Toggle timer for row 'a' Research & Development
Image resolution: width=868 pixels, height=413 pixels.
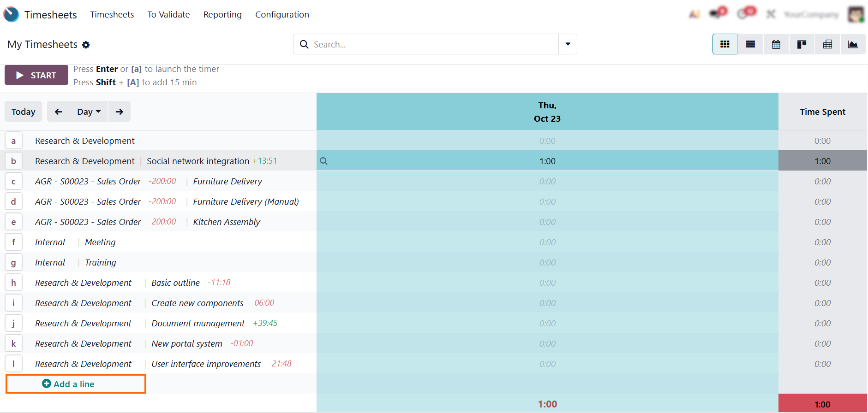[x=13, y=141]
